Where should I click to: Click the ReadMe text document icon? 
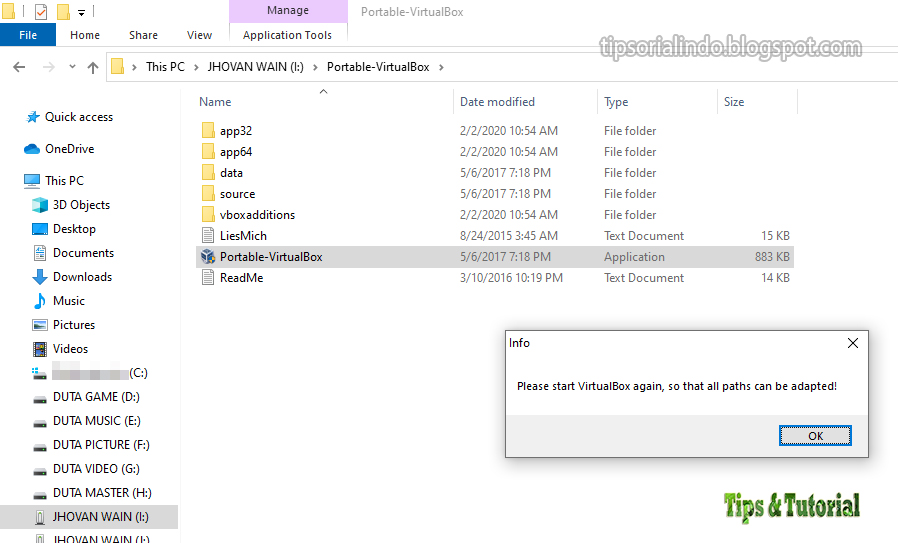[208, 278]
